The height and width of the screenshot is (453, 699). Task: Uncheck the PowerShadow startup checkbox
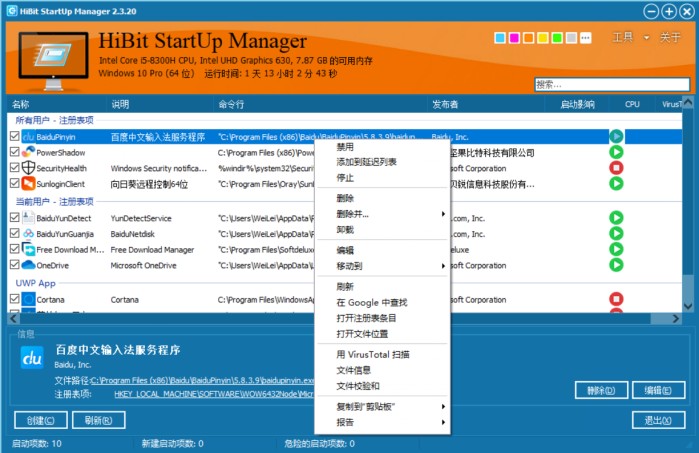pos(14,153)
